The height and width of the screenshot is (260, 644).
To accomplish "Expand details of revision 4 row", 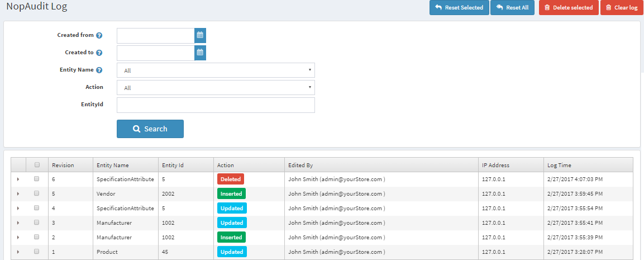I will (18, 208).
